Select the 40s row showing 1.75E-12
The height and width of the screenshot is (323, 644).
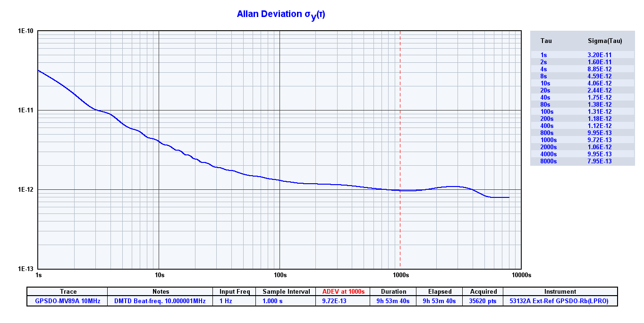pos(582,97)
